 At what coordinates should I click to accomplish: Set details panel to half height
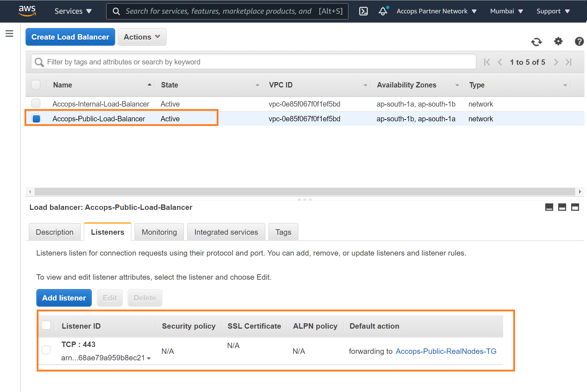coord(562,207)
